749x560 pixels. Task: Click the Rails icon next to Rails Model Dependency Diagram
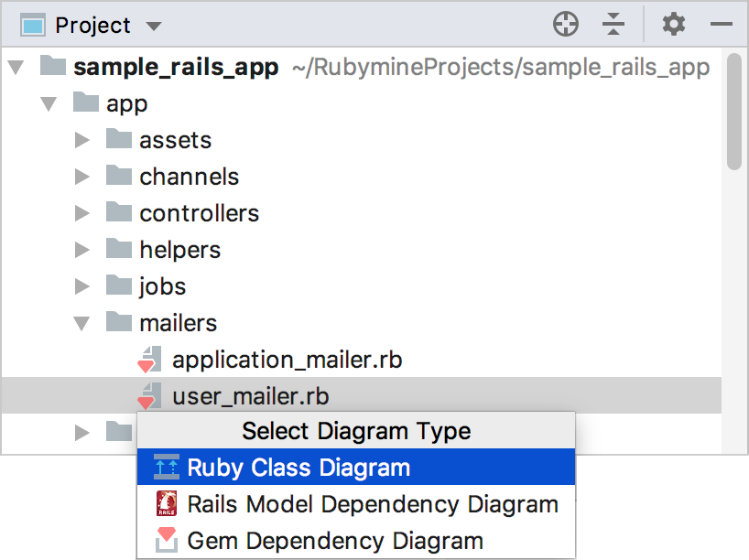coord(167,503)
